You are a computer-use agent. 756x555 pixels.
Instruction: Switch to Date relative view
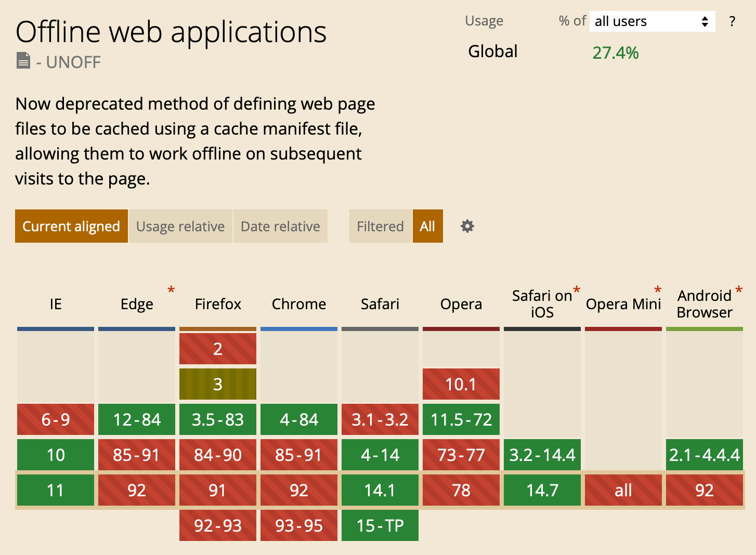(280, 226)
